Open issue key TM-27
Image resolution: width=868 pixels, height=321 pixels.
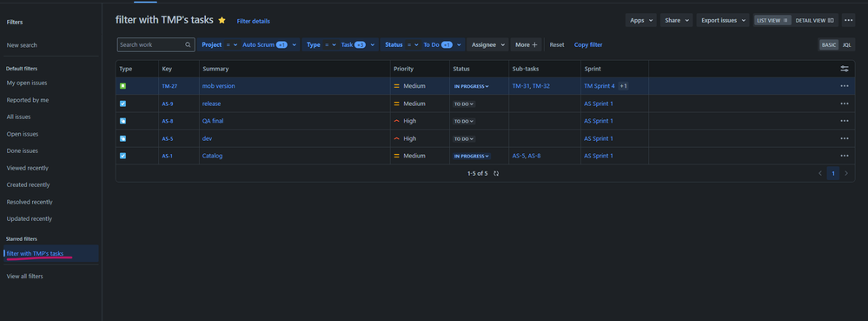169,86
